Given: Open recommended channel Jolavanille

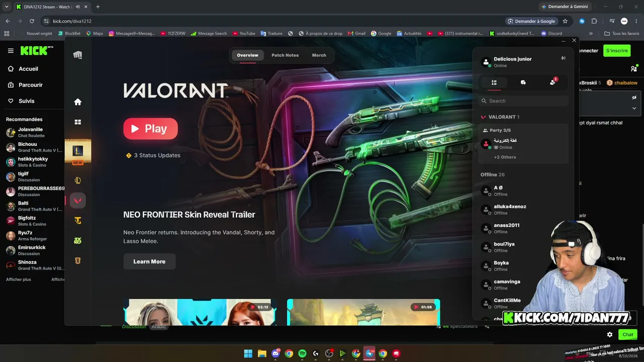Looking at the screenshot, I should click(x=34, y=132).
